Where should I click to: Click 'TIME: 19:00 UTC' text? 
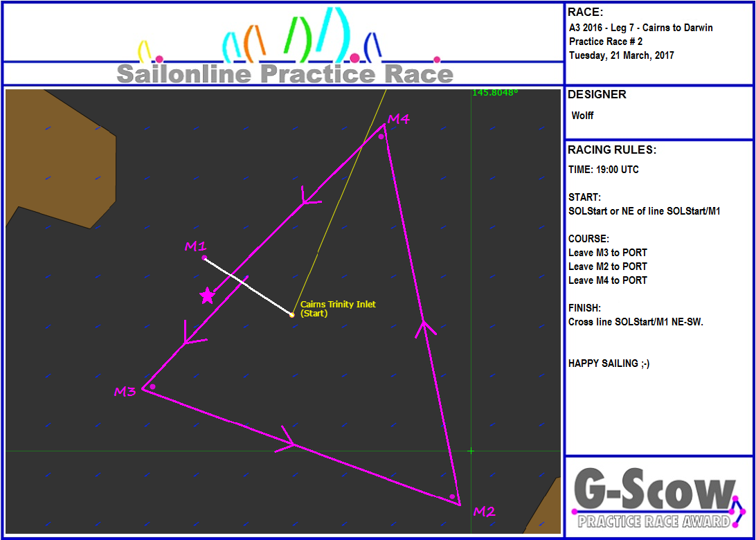(x=604, y=170)
